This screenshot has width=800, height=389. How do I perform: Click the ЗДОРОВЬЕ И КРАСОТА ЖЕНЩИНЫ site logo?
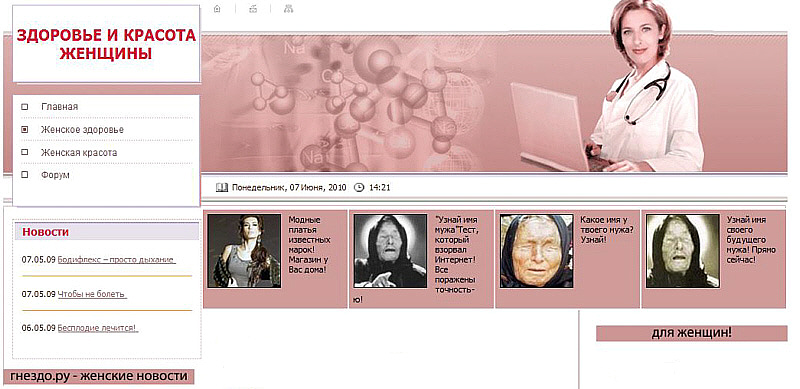click(106, 44)
